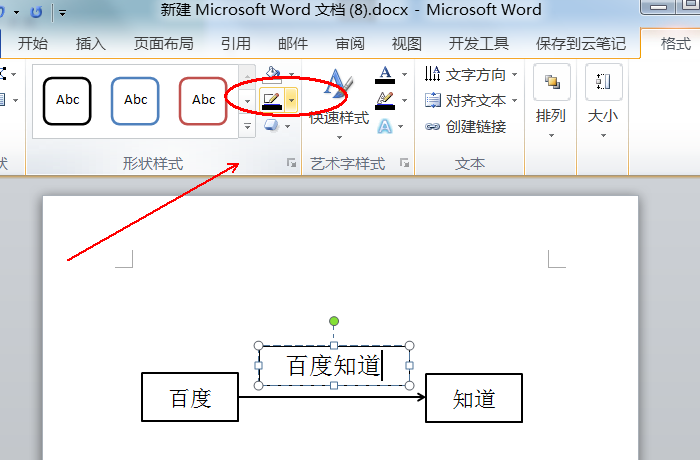This screenshot has height=460, width=700.
Task: Click the text box's bottom-middle resize handle
Action: (334, 385)
